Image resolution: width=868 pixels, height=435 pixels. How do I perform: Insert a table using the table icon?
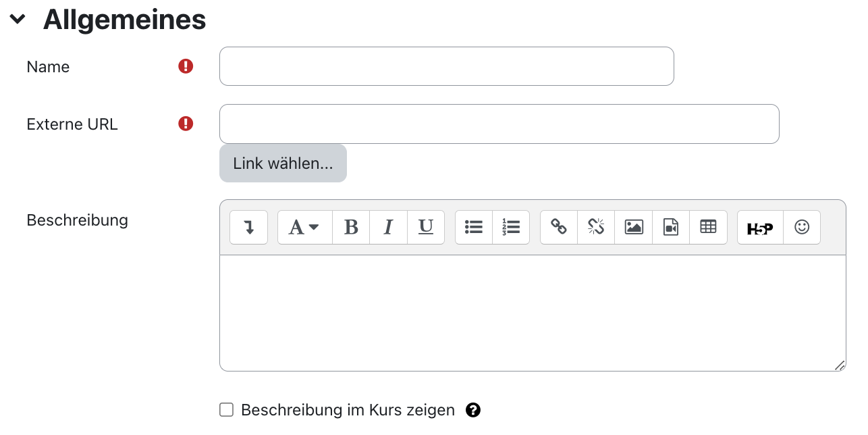[708, 227]
